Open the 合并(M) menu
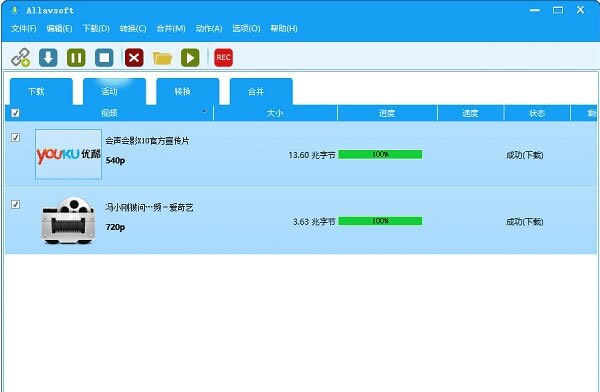 click(x=171, y=29)
